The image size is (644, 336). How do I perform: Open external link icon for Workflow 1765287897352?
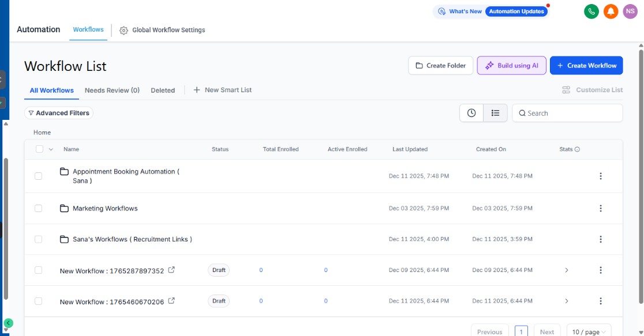click(171, 270)
